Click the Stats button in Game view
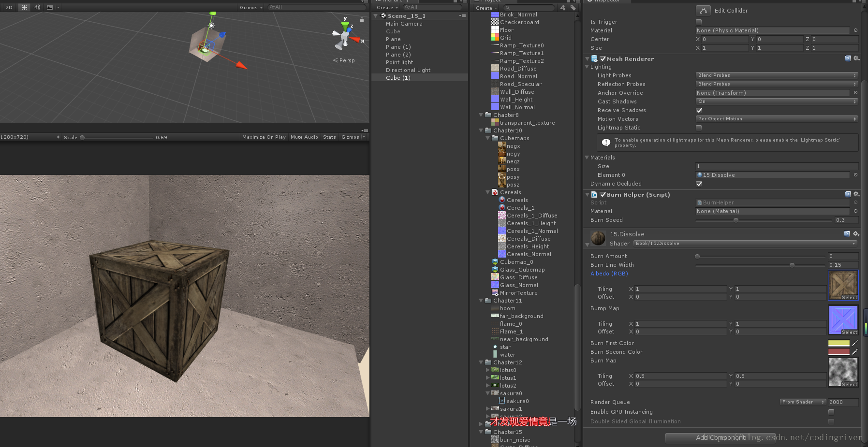This screenshot has height=447, width=868. (329, 137)
